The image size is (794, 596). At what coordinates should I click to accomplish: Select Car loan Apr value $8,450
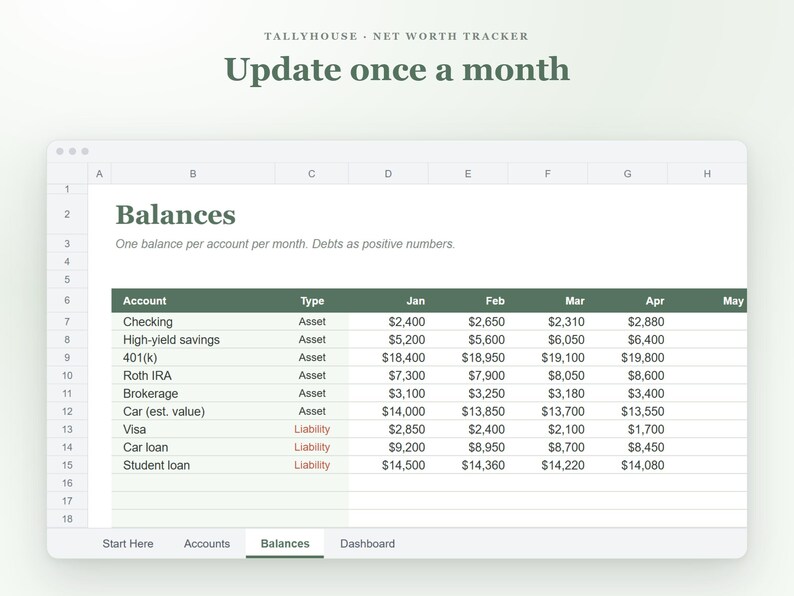627,447
